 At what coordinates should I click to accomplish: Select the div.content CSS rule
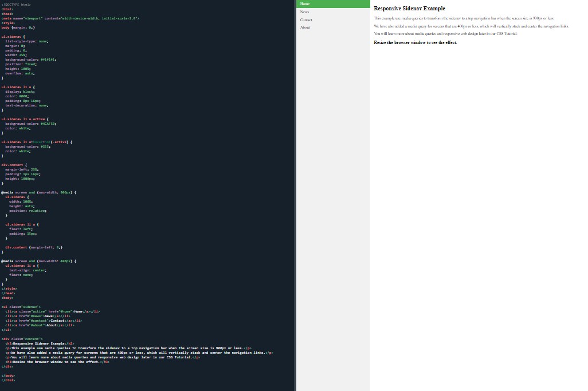tap(13, 164)
